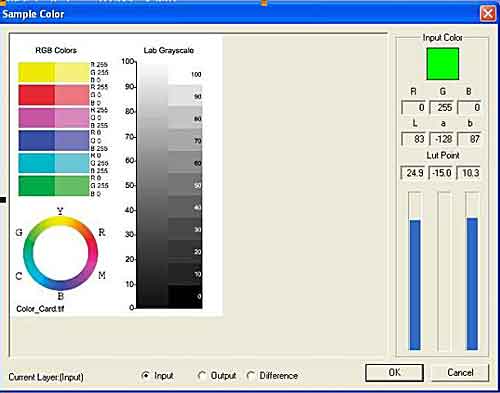Sample the grayscale step labeled 40

click(x=185, y=207)
